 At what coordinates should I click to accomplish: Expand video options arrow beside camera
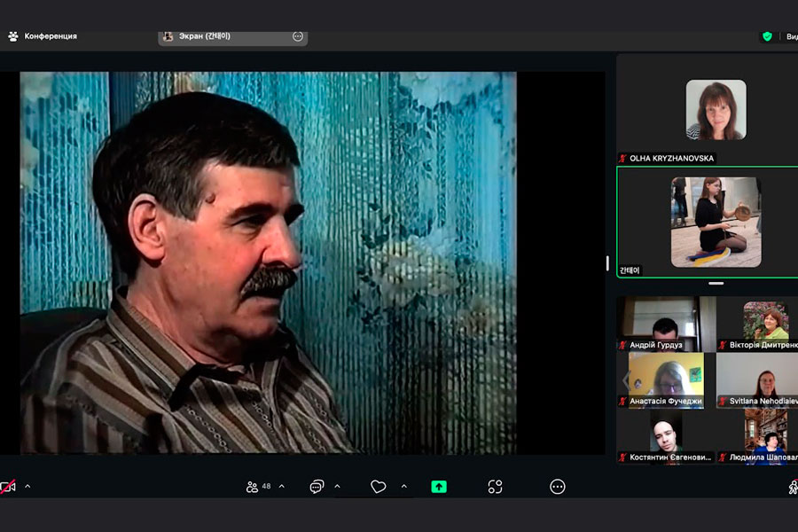pyautogui.click(x=27, y=487)
